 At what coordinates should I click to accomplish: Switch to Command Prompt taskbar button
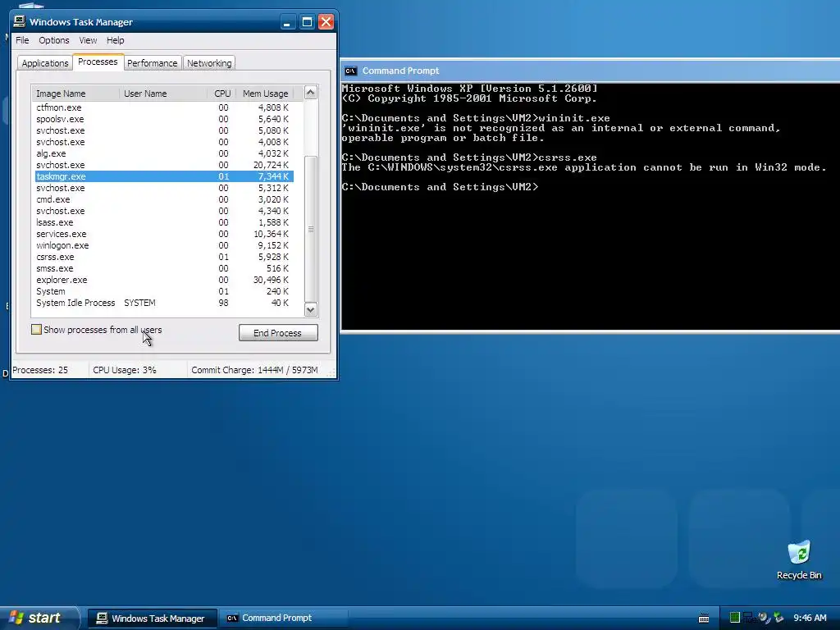point(283,619)
